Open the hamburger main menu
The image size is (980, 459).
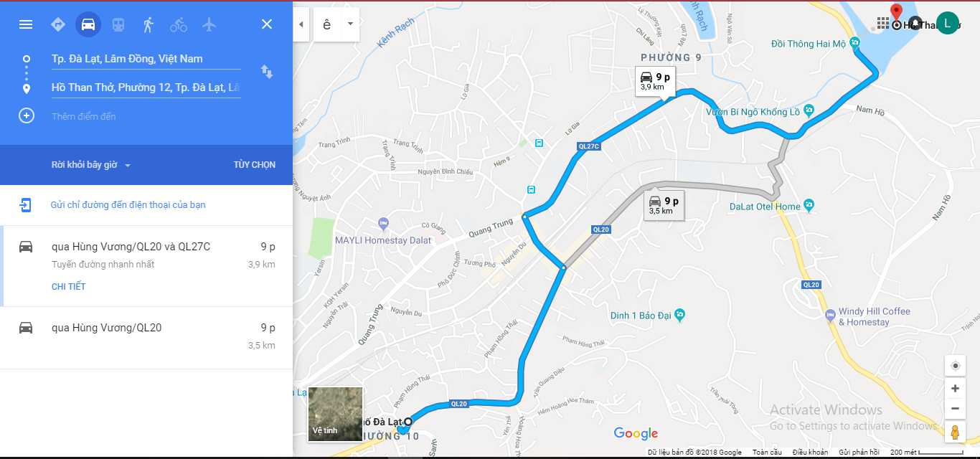point(26,24)
